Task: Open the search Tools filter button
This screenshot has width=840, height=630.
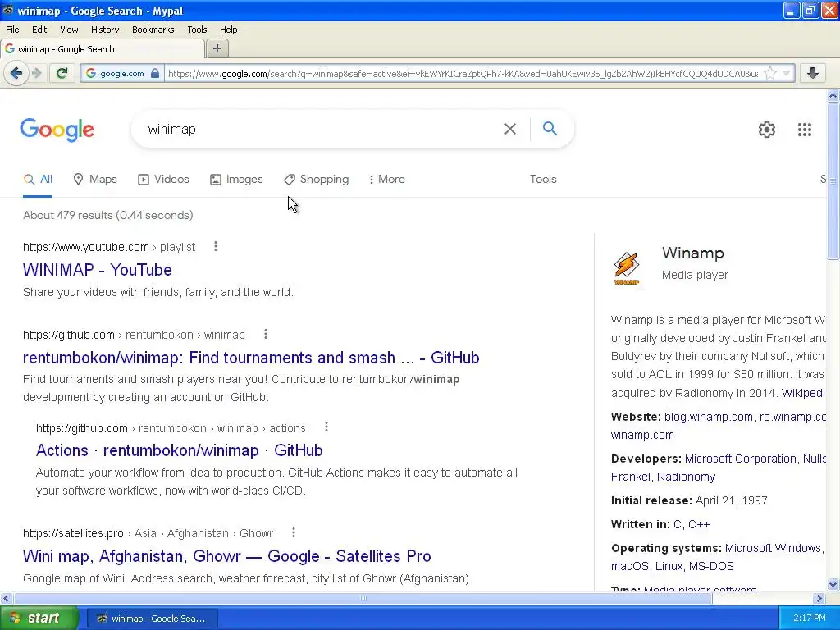Action: point(543,179)
